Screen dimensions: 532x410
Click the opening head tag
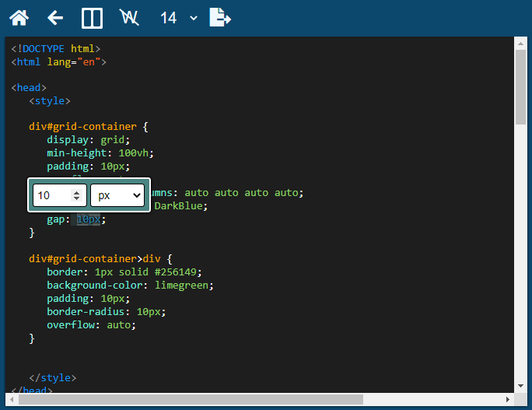29,88
